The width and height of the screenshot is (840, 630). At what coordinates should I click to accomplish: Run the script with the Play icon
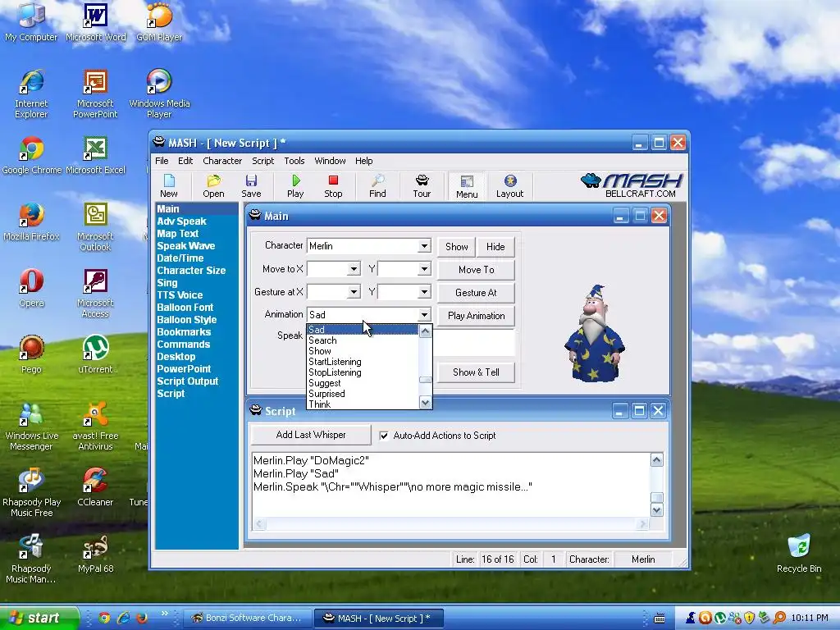[295, 185]
